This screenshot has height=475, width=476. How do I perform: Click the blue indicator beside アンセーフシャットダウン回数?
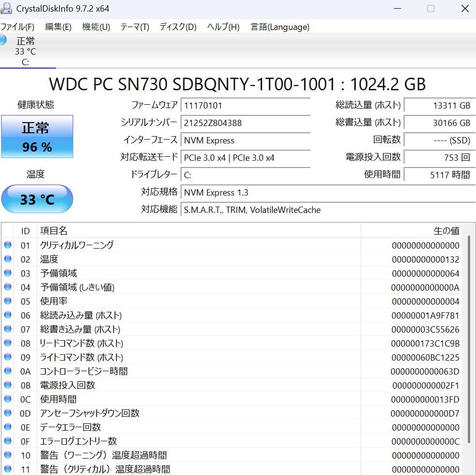tap(7, 413)
